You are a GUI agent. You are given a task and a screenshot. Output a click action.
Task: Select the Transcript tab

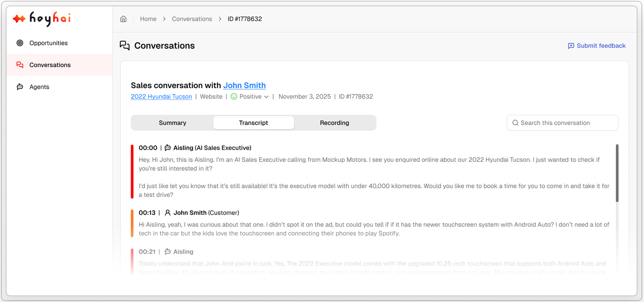coord(253,123)
